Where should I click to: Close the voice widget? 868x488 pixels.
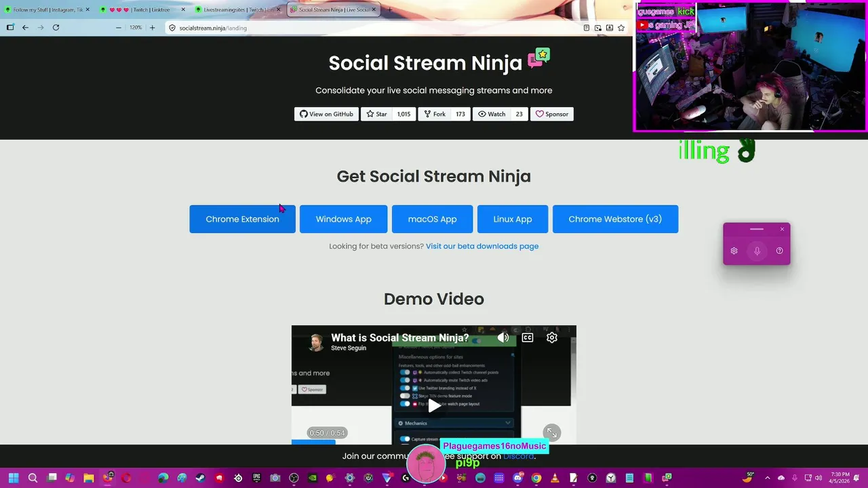click(782, 229)
